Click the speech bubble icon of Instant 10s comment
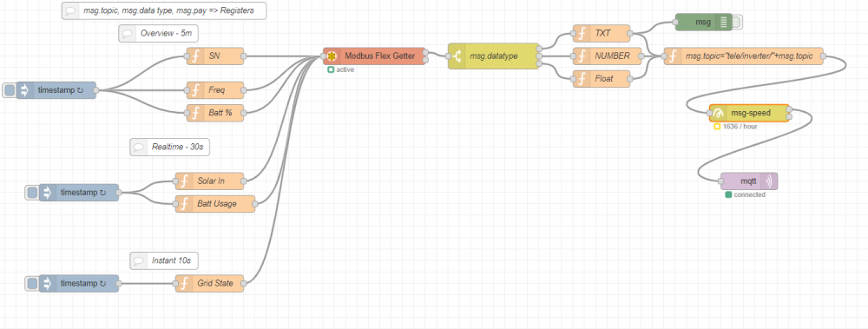Screen dimensions: 868x329 [138, 260]
